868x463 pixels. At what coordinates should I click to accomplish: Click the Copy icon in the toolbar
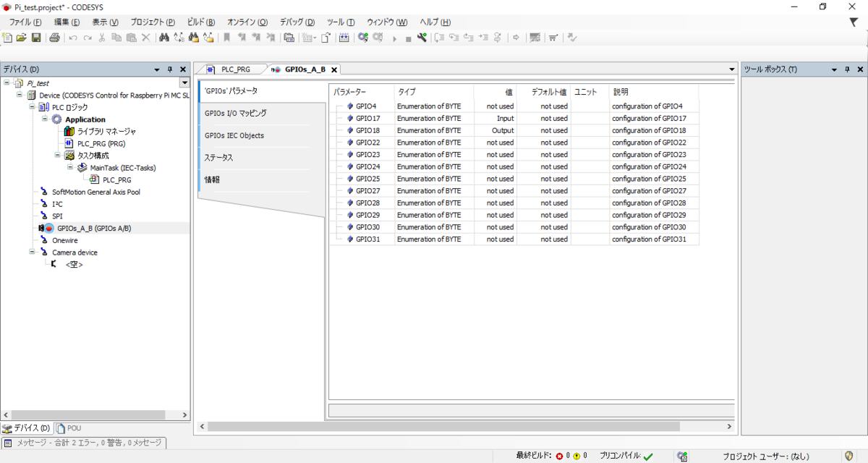tap(116, 38)
